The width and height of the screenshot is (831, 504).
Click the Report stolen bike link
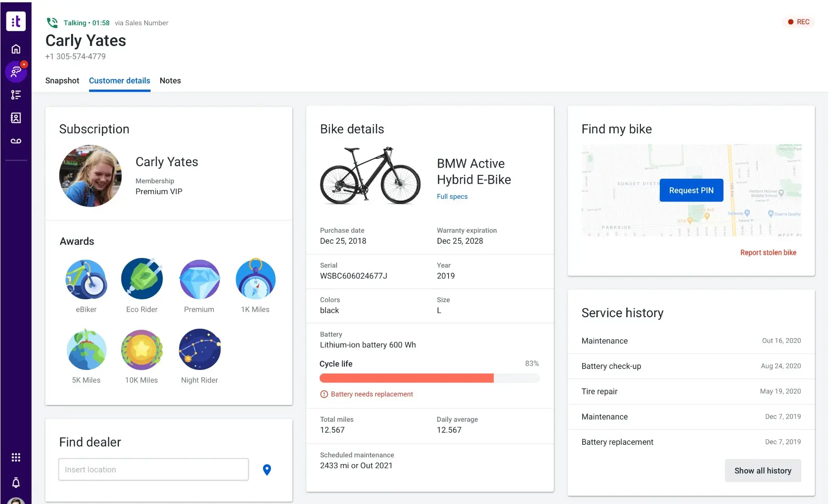(768, 252)
